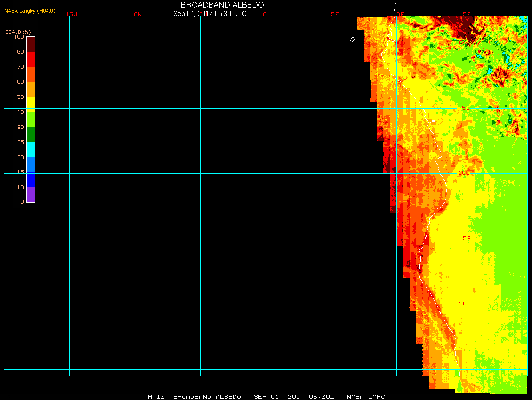Image resolution: width=532 pixels, height=400 pixels.
Task: Select the cyan 20–25% legend color
Action: pyautogui.click(x=31, y=150)
